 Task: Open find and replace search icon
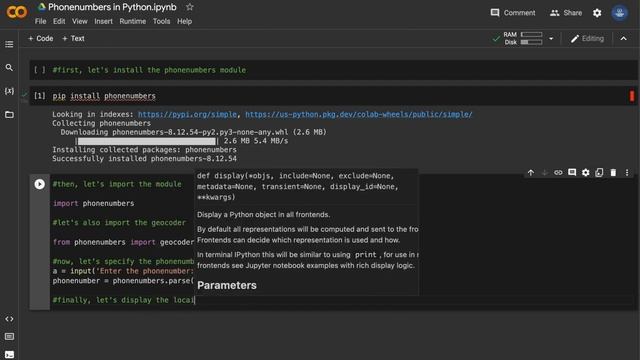(9, 67)
